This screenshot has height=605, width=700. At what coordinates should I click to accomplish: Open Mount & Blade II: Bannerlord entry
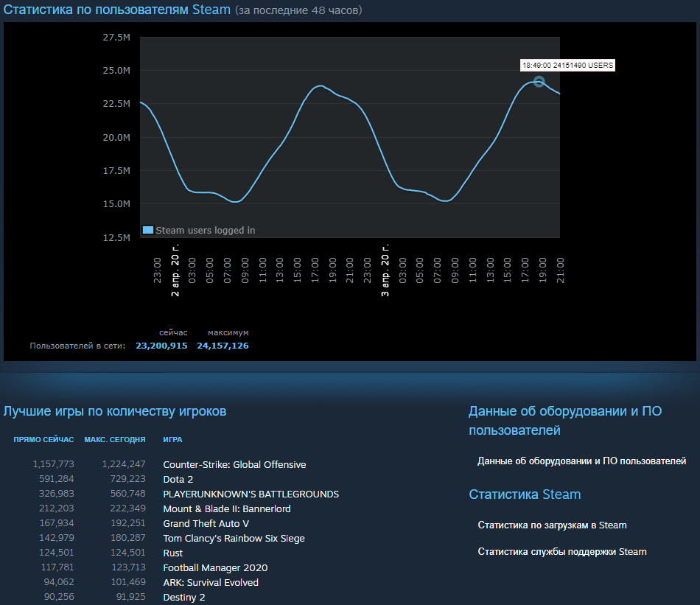tap(226, 508)
